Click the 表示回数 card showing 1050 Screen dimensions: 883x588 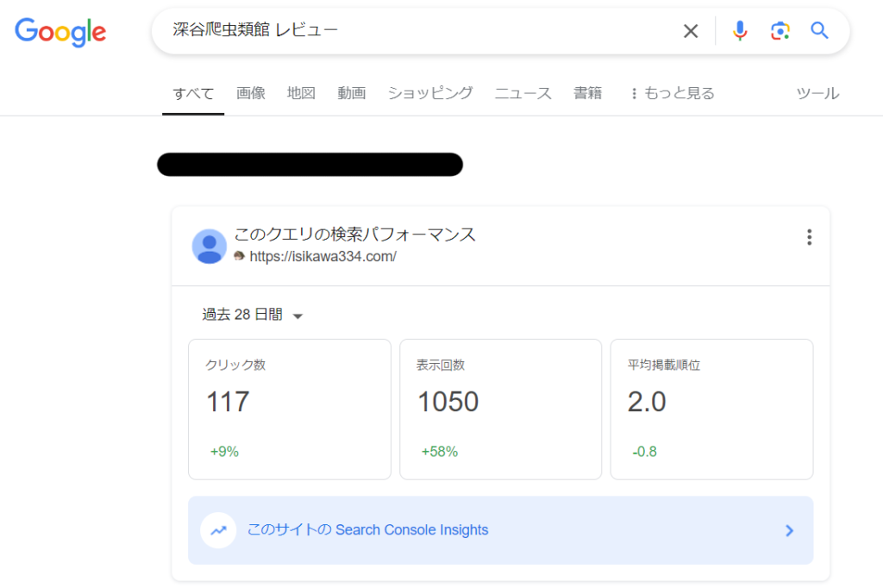coord(501,410)
